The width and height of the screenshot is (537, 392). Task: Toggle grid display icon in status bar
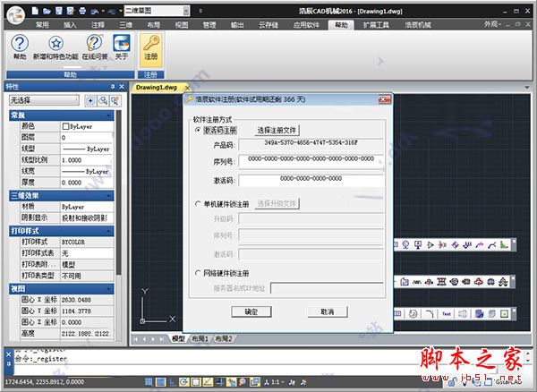tap(160, 382)
